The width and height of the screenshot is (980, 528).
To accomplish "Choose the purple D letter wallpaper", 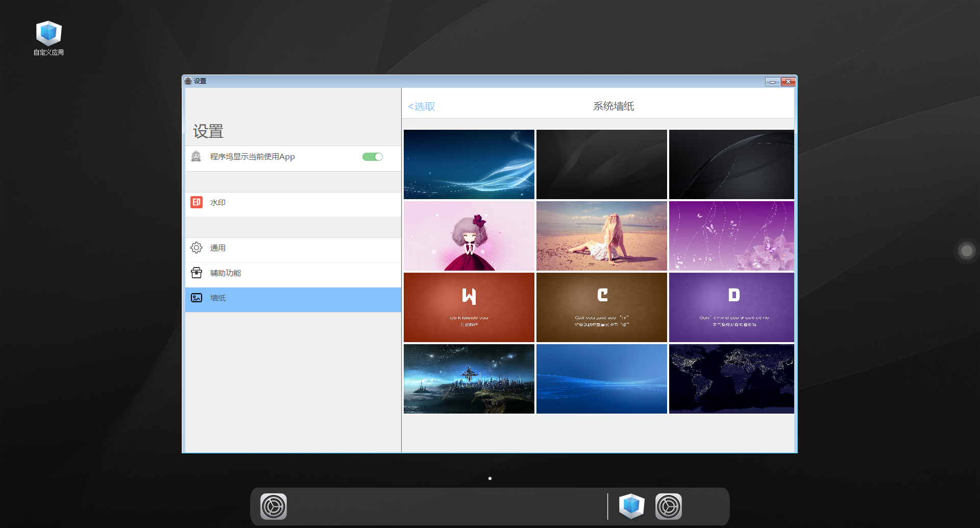I will pyautogui.click(x=731, y=307).
